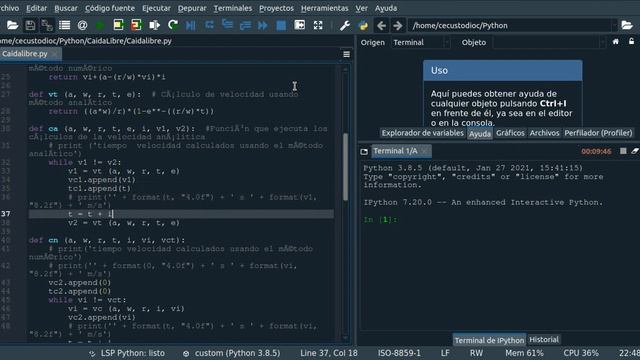Open Preferences with the wrench icon
The width and height of the screenshot is (640, 360).
(x=345, y=25)
